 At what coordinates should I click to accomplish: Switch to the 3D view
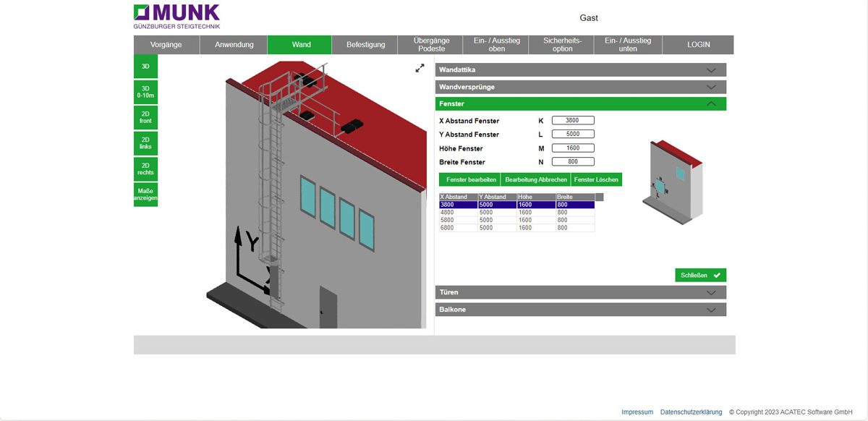[x=145, y=66]
